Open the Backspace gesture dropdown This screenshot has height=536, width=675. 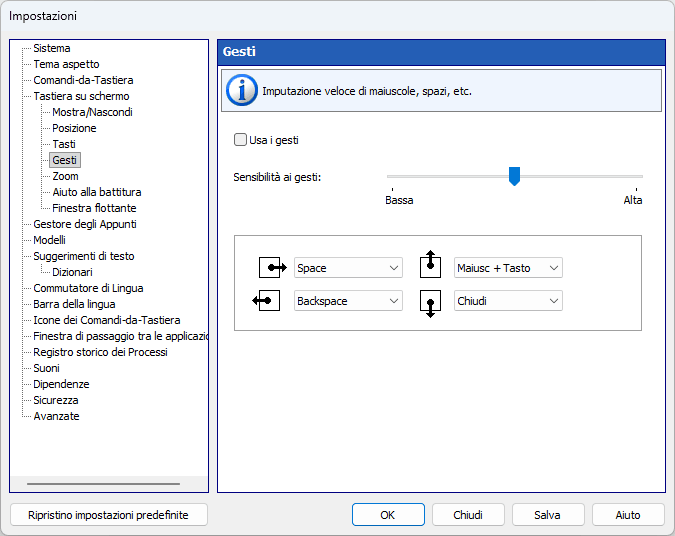coord(348,301)
